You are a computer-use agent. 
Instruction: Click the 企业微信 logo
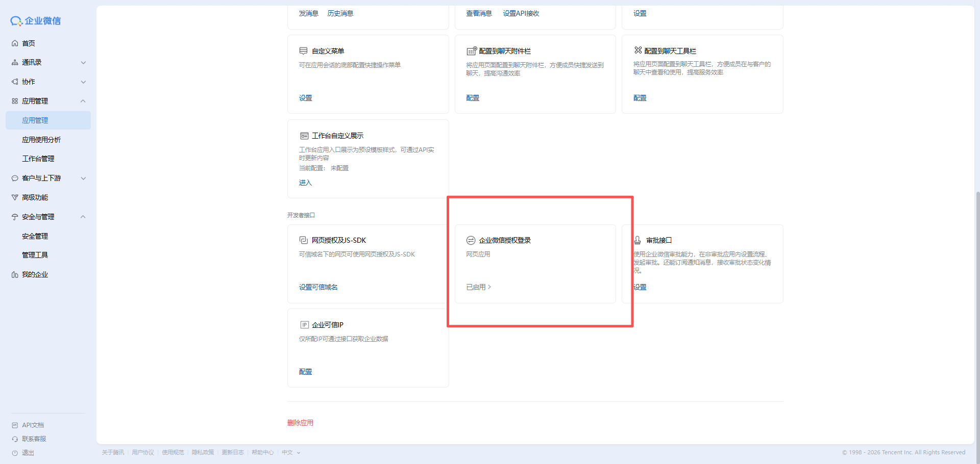[36, 21]
